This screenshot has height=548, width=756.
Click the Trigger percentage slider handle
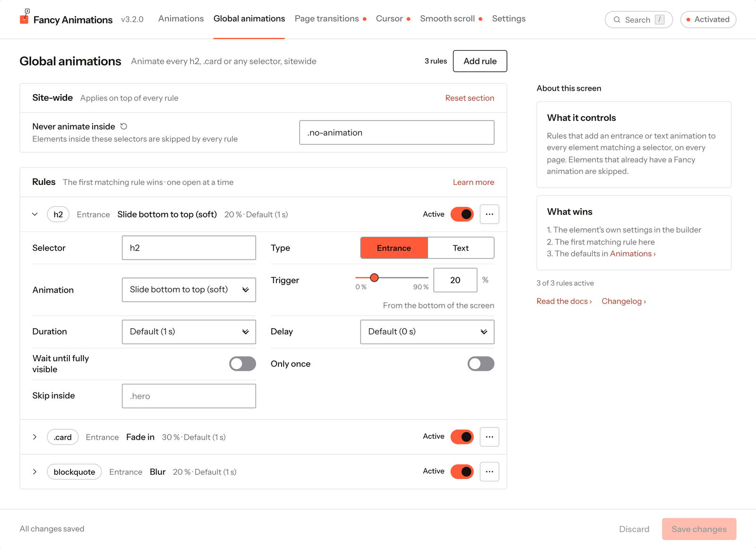pos(374,278)
